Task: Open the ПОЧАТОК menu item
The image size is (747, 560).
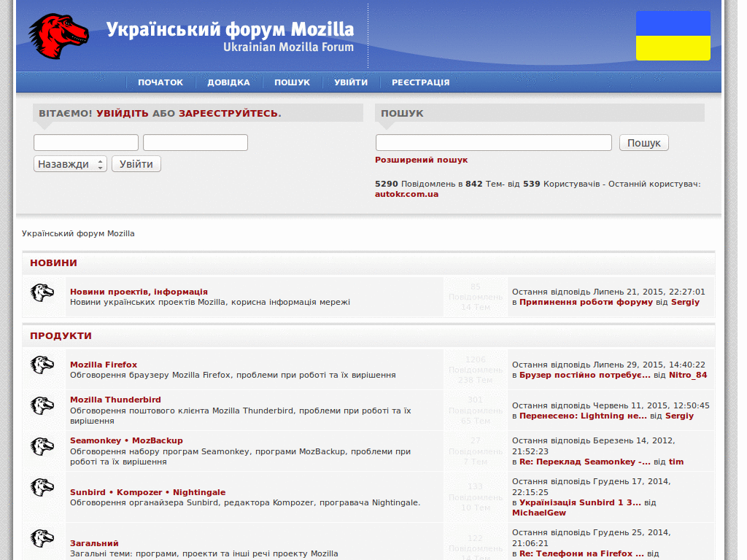Action: [x=160, y=82]
